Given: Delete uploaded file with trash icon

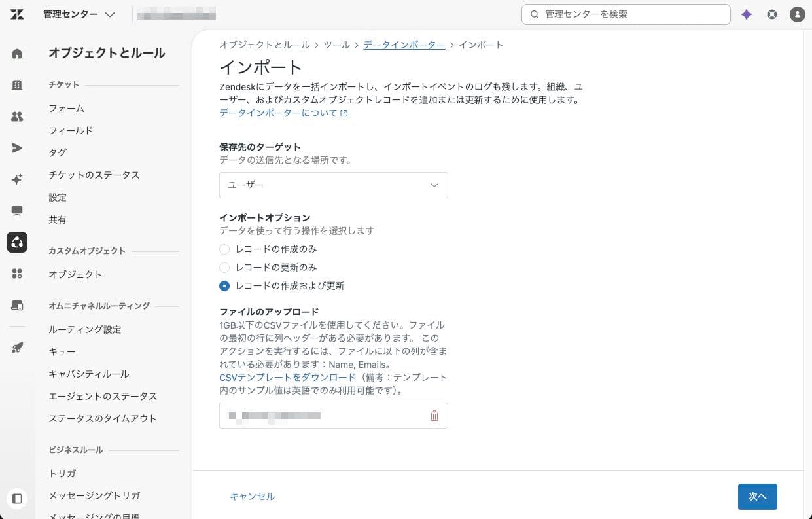Looking at the screenshot, I should 434,416.
